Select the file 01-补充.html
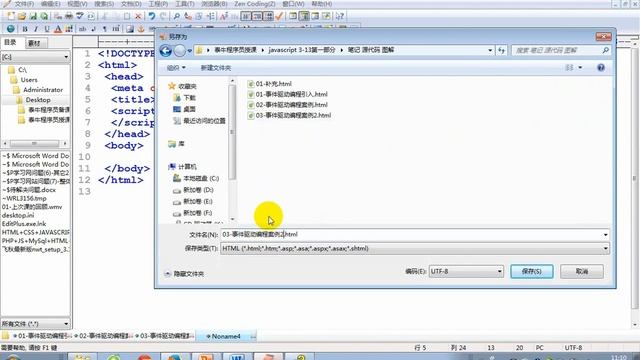Viewport: 640px width, 360px height. tap(269, 84)
